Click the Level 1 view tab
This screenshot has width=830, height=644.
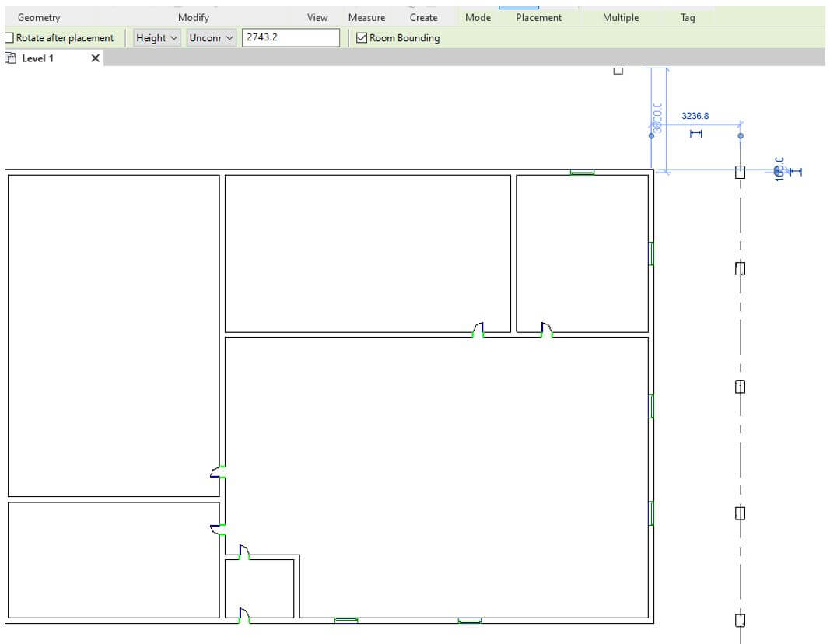pyautogui.click(x=37, y=58)
